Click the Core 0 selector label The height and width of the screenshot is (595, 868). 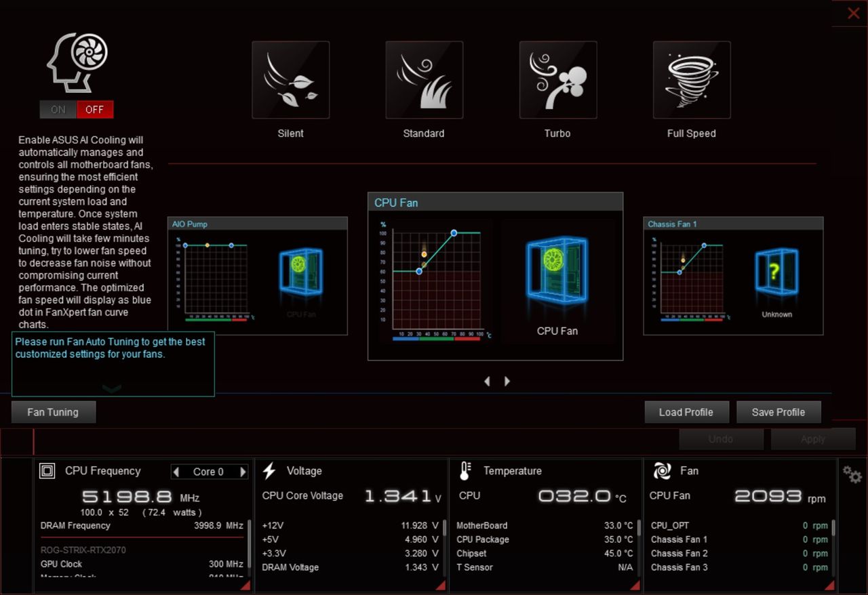pyautogui.click(x=208, y=472)
